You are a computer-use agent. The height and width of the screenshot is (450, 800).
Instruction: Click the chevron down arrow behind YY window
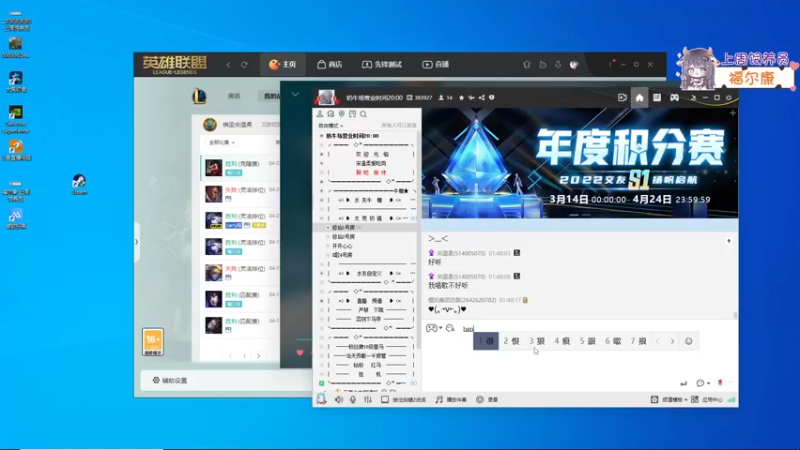(x=295, y=94)
